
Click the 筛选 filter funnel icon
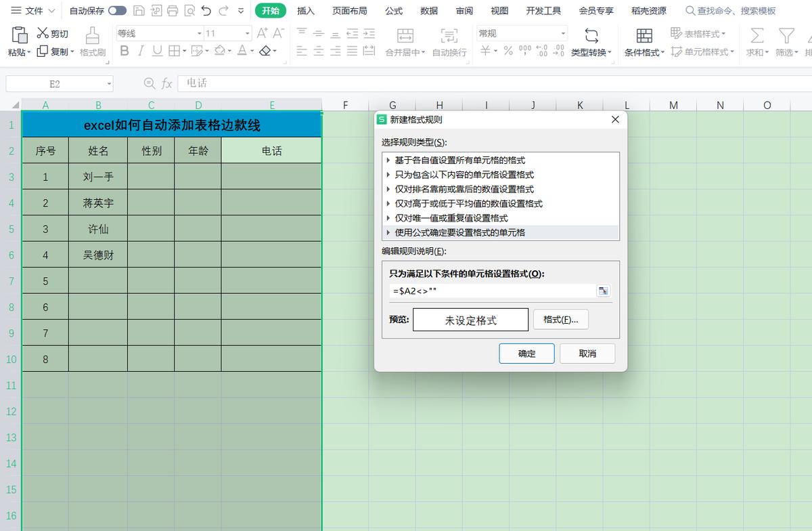786,41
